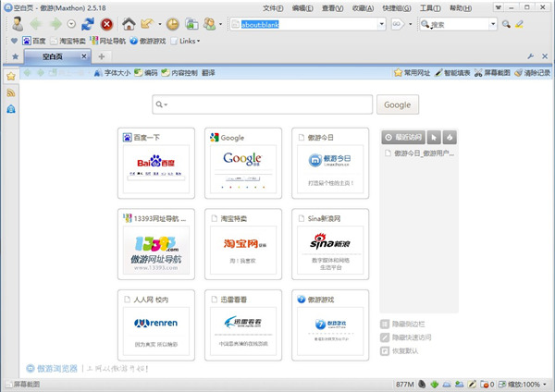Open the sidebar RSS feed icon
This screenshot has height=392, width=555.
coord(11,92)
